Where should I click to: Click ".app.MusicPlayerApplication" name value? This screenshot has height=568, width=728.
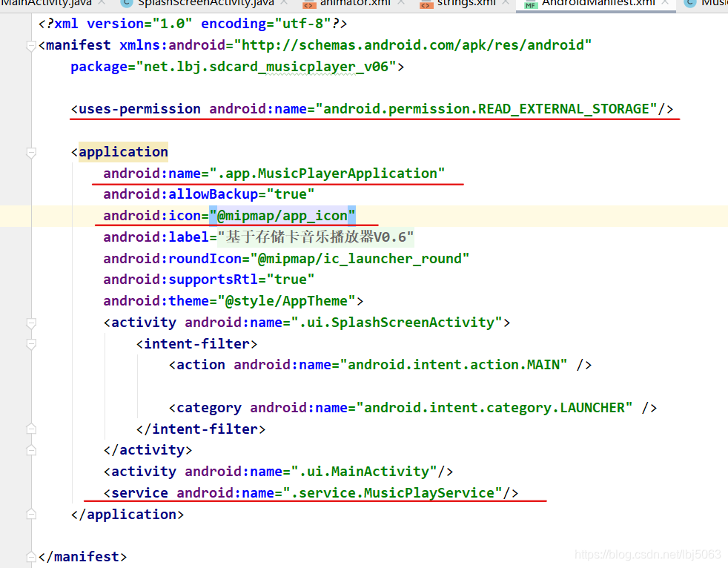[x=327, y=174]
